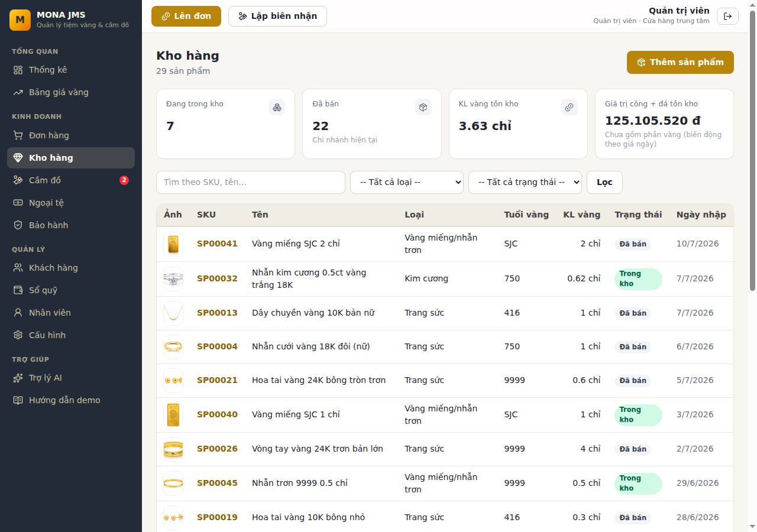Click the Sổ quỹ wallet icon

coord(18,290)
